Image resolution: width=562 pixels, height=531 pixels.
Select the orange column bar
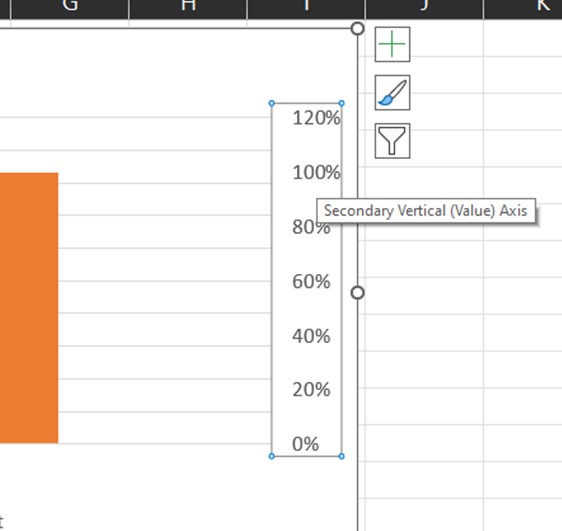pyautogui.click(x=29, y=308)
